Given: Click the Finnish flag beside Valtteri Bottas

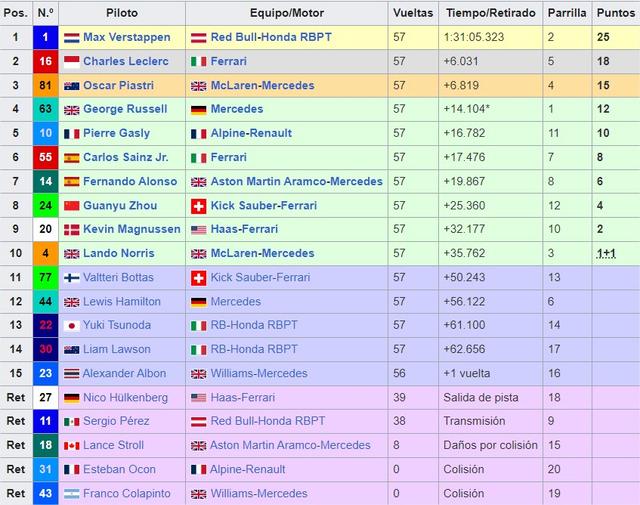Looking at the screenshot, I should coord(71,278).
